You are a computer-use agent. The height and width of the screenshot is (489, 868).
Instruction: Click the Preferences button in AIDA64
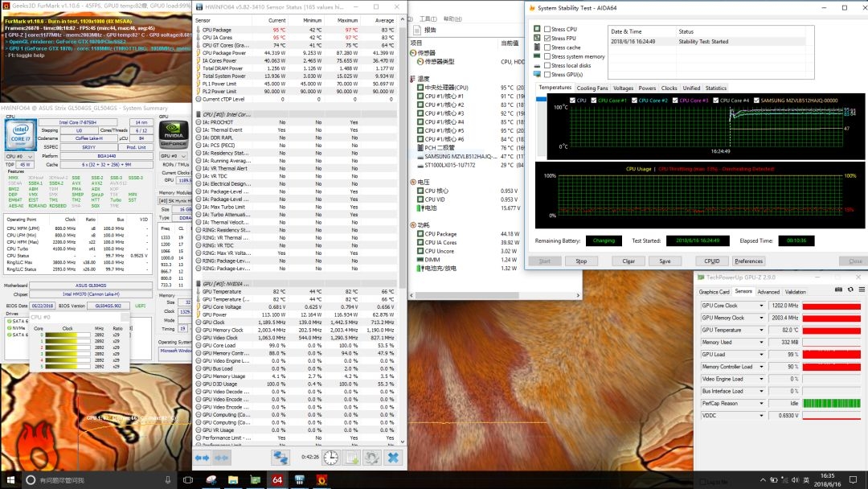click(748, 261)
